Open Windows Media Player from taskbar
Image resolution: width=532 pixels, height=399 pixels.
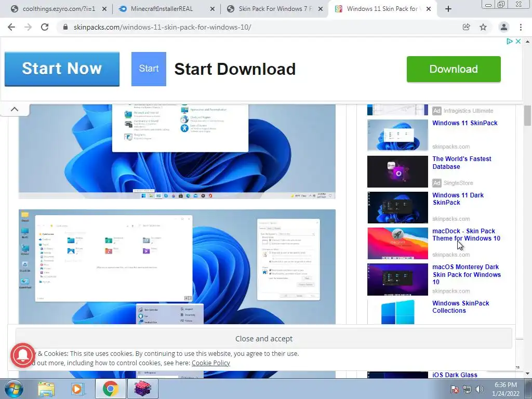tap(77, 389)
